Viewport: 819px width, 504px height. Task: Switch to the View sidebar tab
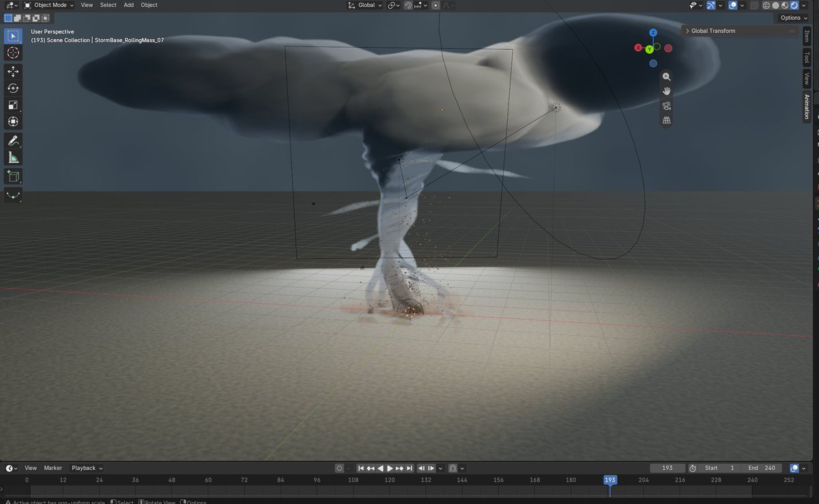click(x=807, y=79)
